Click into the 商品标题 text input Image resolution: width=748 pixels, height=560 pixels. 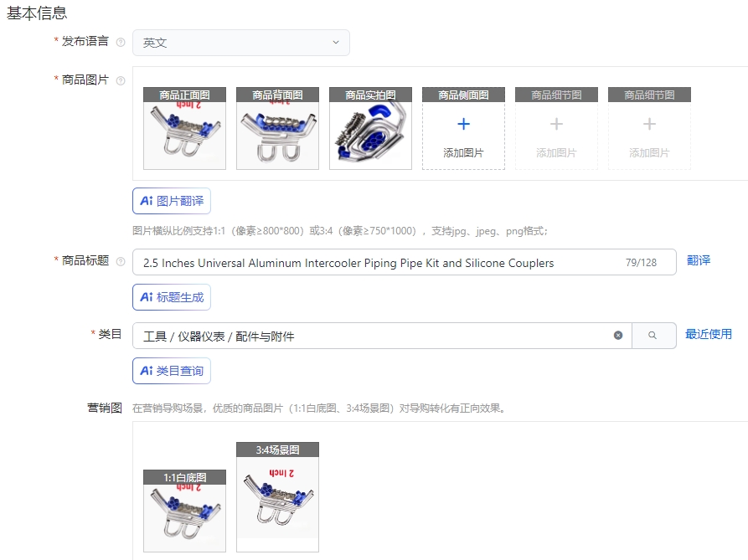404,262
